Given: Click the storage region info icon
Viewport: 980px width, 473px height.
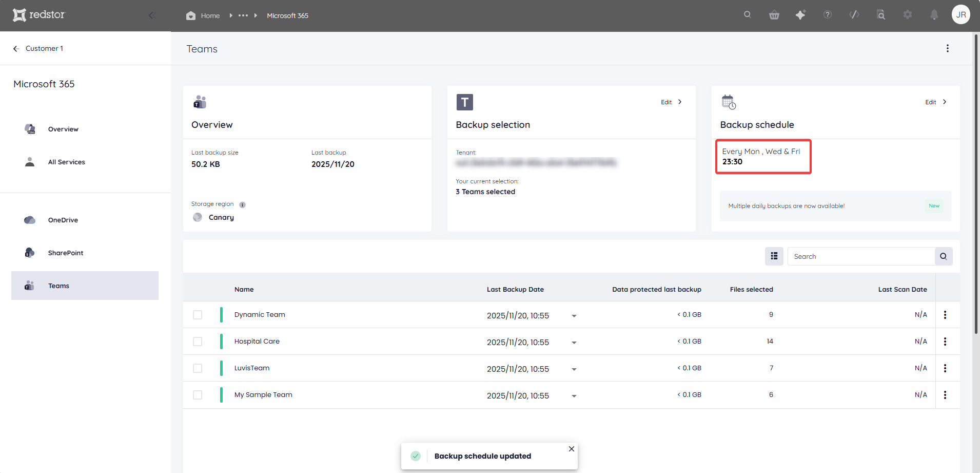Looking at the screenshot, I should (243, 204).
